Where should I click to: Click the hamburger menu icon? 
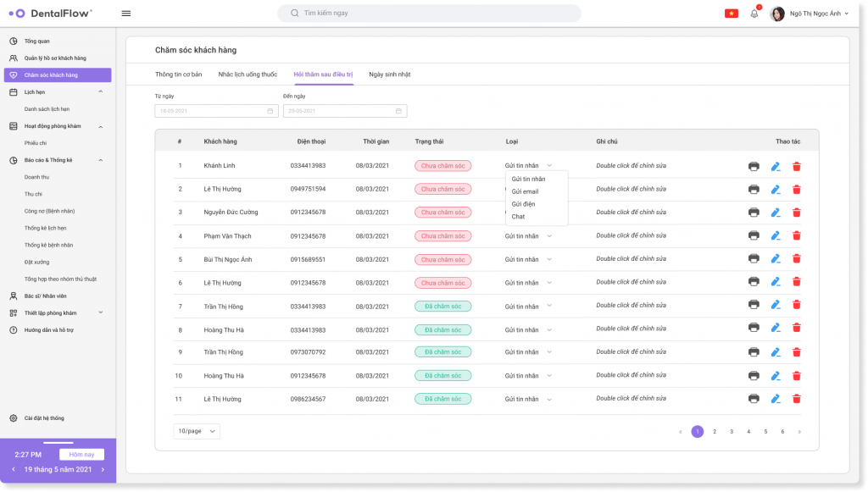coord(126,14)
